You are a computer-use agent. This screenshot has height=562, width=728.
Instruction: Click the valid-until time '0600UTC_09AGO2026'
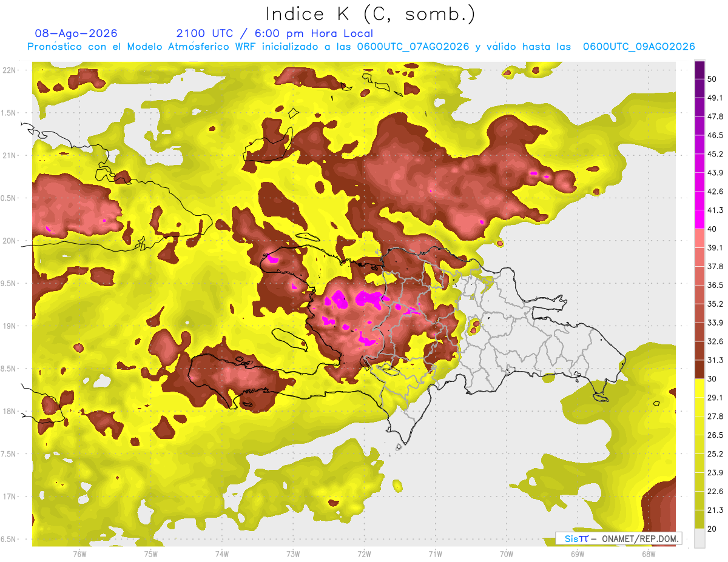pyautogui.click(x=639, y=47)
